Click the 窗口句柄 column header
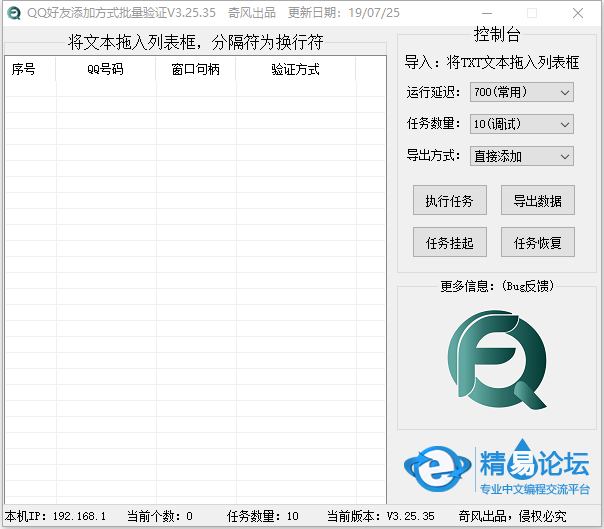The image size is (604, 529). [x=196, y=69]
